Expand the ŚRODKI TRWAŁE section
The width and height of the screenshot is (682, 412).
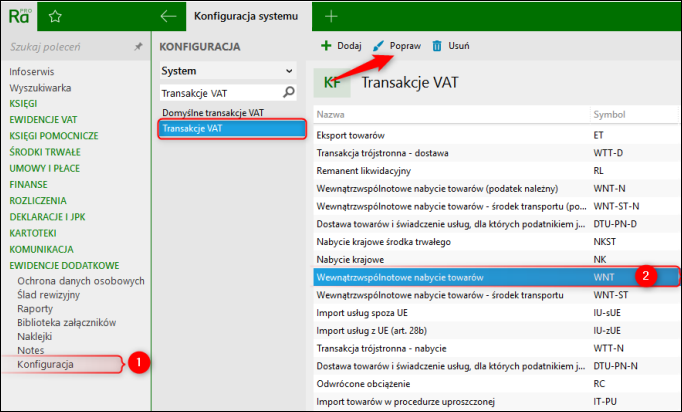[45, 152]
